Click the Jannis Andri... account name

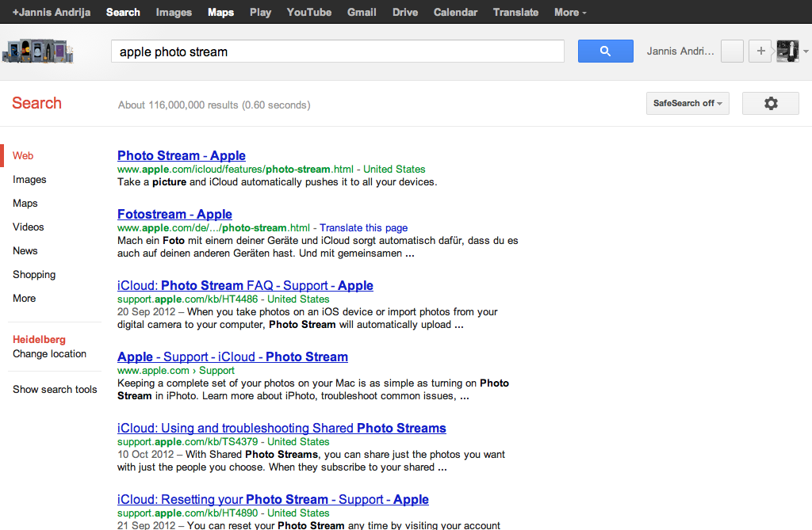680,51
